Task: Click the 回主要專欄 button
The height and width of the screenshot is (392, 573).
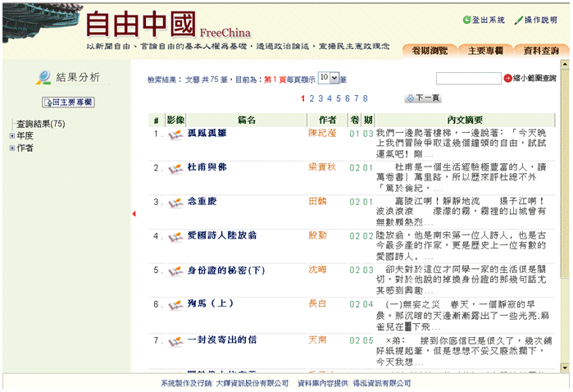Action: pyautogui.click(x=72, y=103)
